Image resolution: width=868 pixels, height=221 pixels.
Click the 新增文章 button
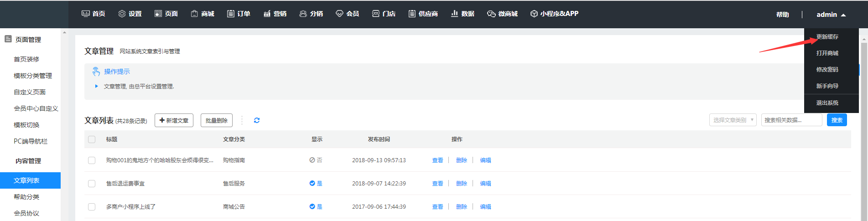(x=174, y=120)
